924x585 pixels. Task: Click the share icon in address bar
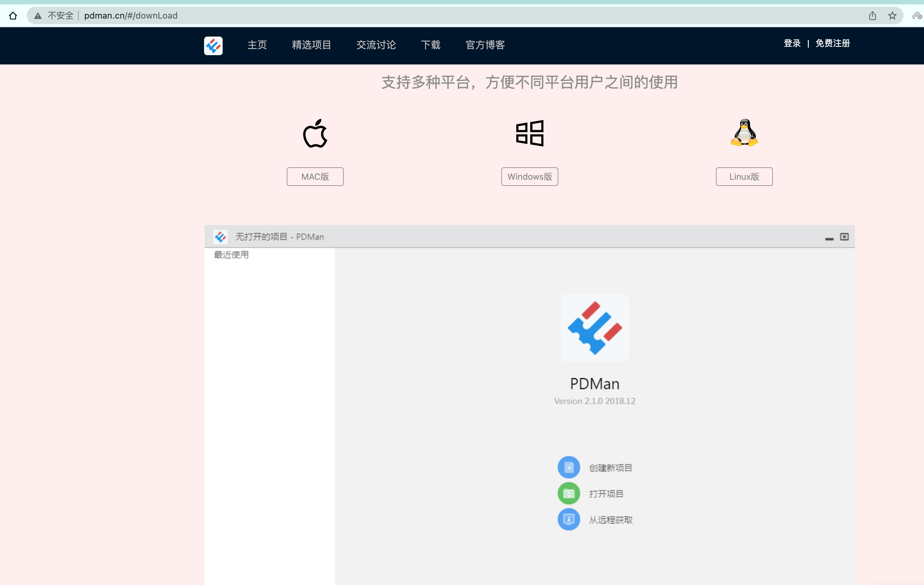873,16
